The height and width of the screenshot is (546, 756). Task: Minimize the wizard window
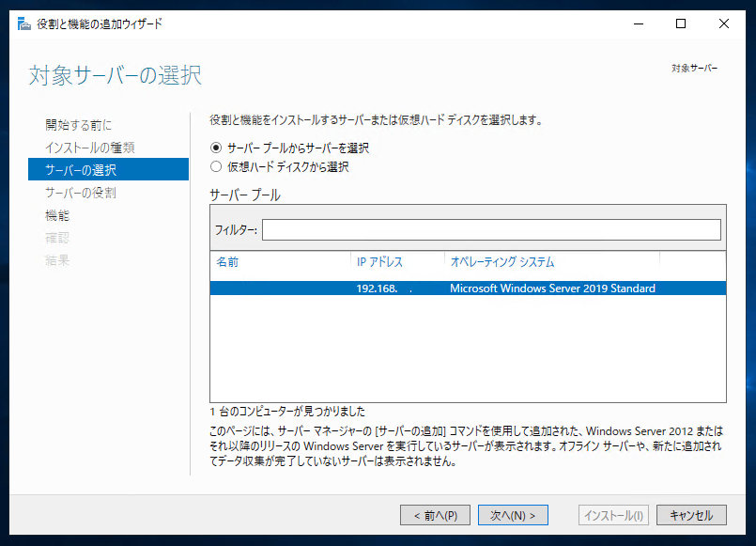coord(639,23)
